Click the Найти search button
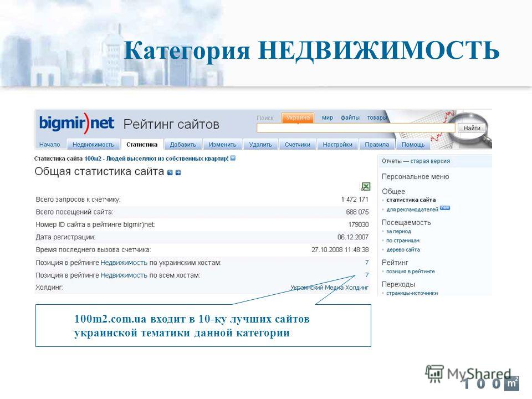This screenshot has width=532, height=399. point(472,128)
